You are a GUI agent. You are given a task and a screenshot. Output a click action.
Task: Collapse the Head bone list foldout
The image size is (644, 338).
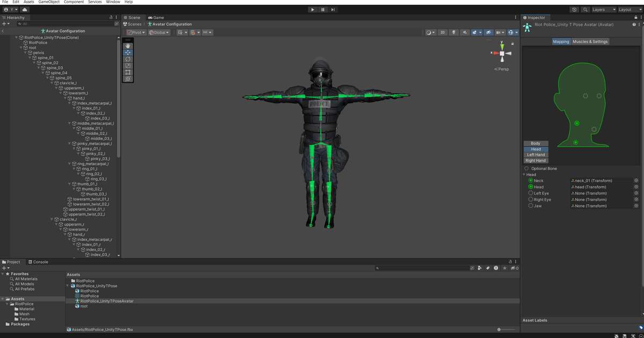(524, 175)
